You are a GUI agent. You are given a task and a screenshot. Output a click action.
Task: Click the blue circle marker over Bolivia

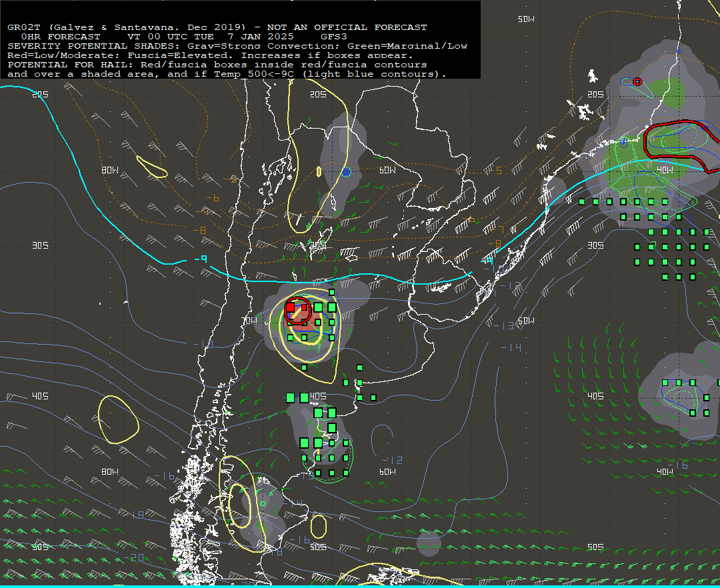346,172
